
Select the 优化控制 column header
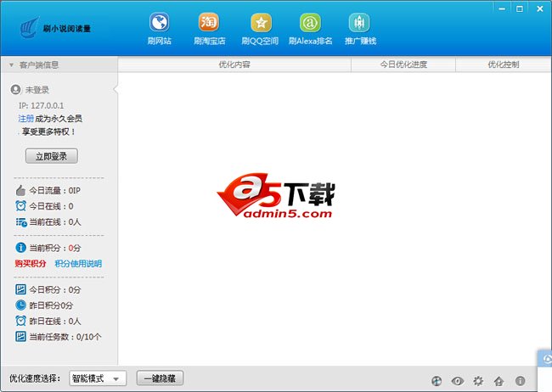pyautogui.click(x=504, y=64)
